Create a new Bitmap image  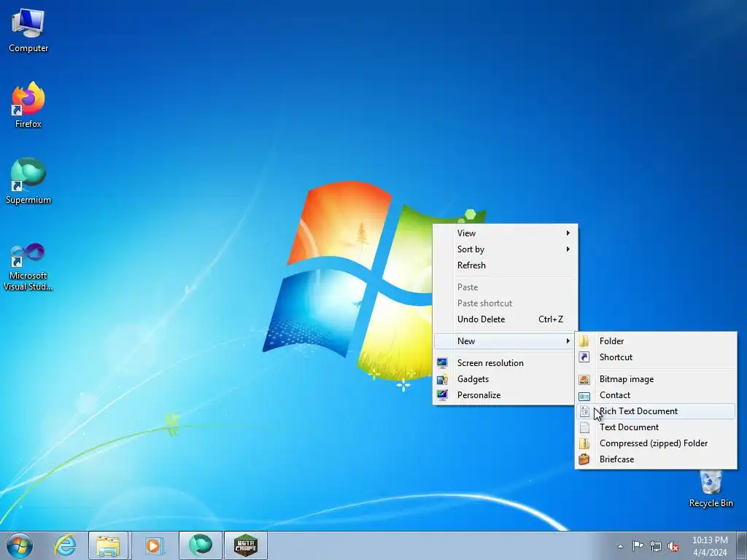click(x=656, y=379)
